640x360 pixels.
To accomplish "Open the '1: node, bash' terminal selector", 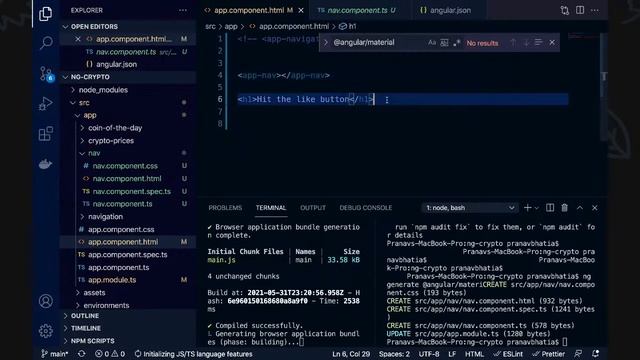I will pos(469,208).
